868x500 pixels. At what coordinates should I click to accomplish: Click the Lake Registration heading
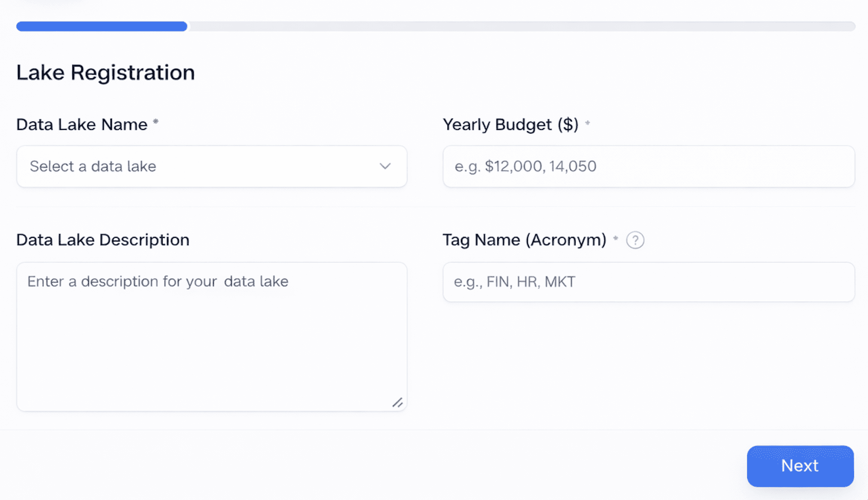(105, 72)
